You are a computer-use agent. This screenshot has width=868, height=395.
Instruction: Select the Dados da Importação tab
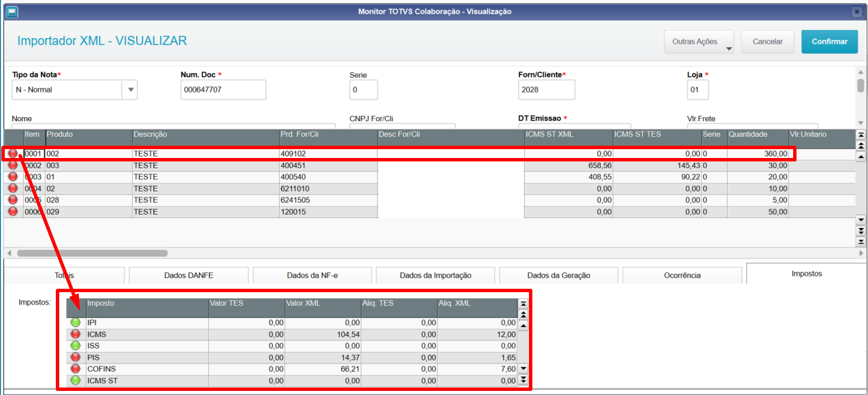click(x=436, y=276)
